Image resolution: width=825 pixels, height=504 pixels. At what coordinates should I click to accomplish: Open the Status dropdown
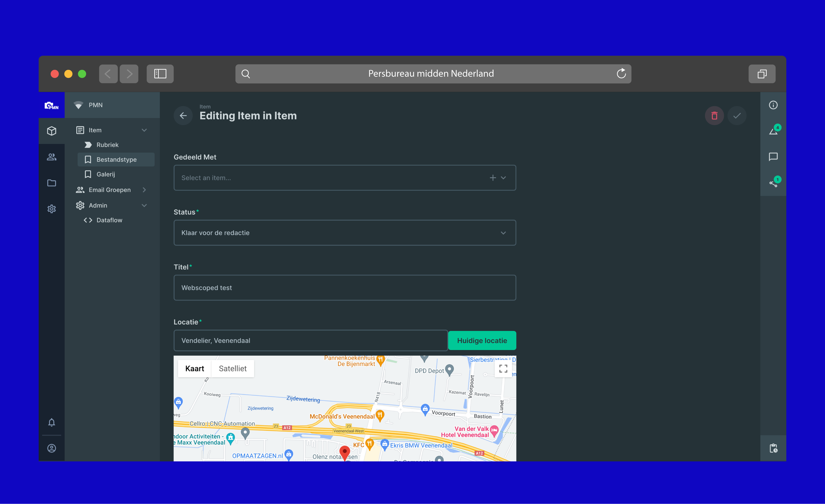click(344, 233)
